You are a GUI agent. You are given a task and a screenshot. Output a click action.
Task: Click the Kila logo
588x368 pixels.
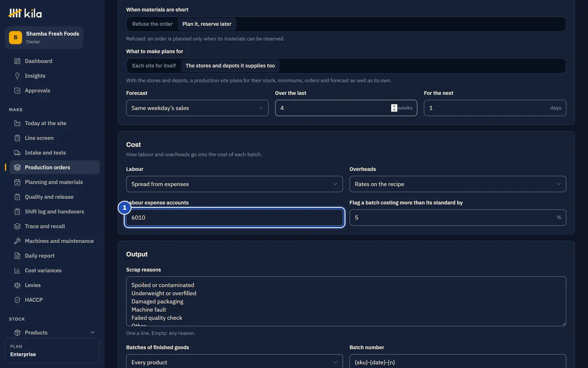[x=25, y=13]
